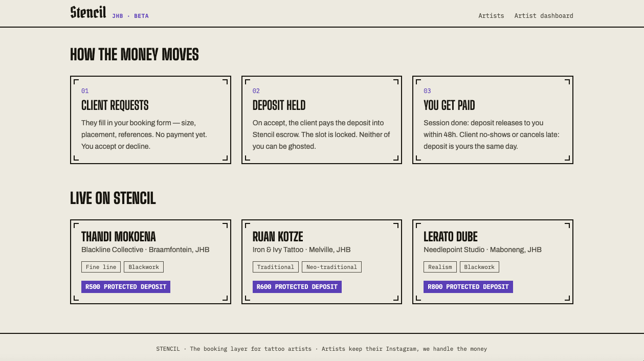Click text starting 'They fill in your booking form'
Image resolution: width=644 pixels, height=361 pixels.
(x=144, y=134)
